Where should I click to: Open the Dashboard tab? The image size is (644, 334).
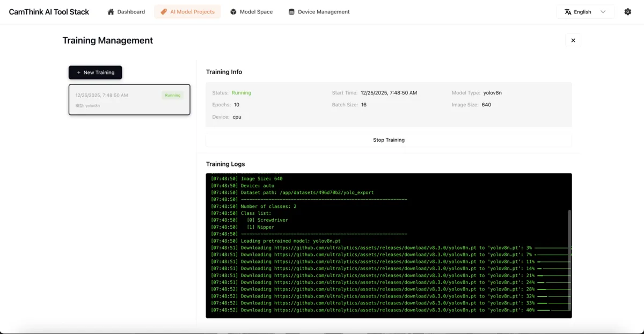[x=126, y=12]
